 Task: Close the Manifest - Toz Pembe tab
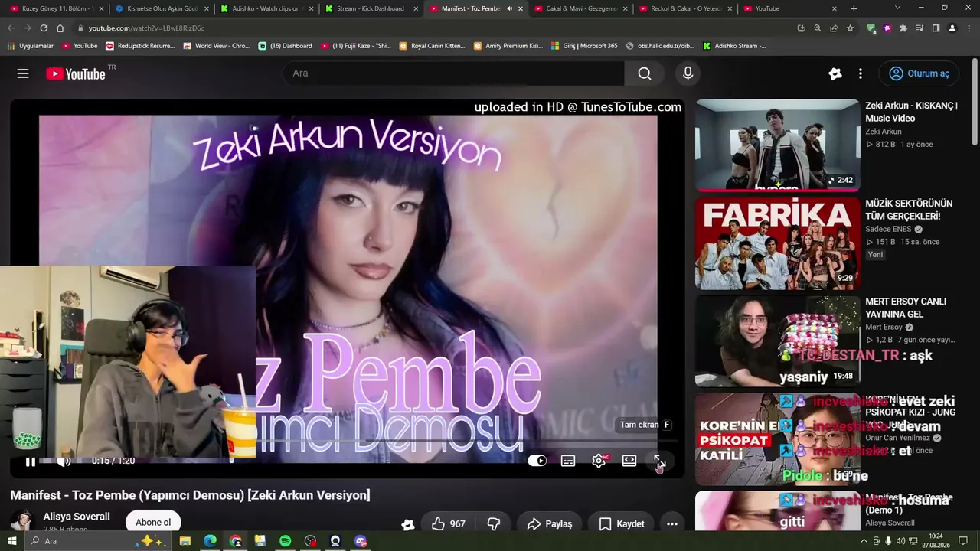[521, 8]
